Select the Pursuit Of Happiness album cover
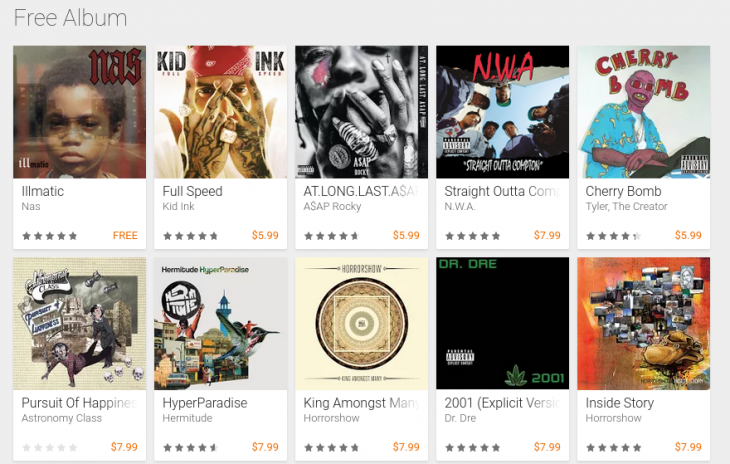Screen dimensions: 730x464 (80, 323)
